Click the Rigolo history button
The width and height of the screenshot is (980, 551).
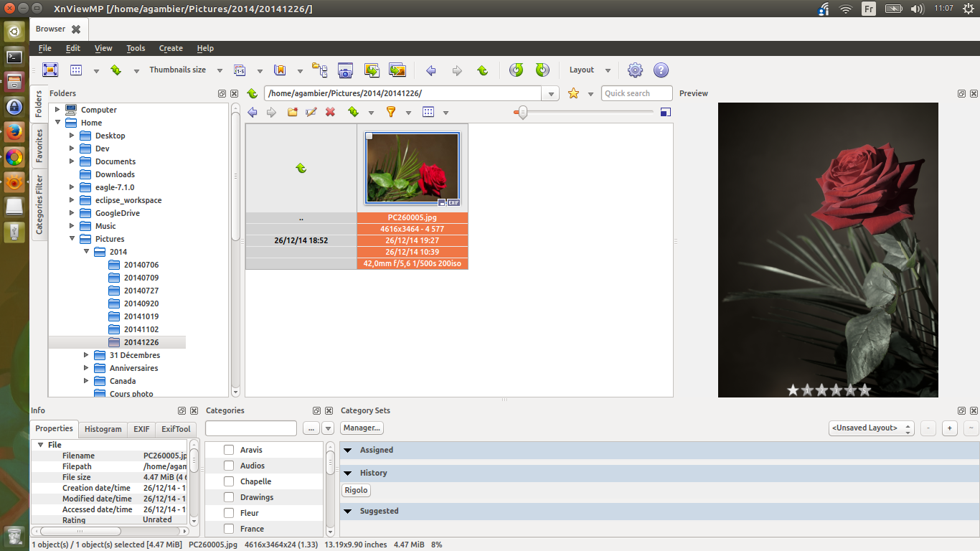point(356,491)
